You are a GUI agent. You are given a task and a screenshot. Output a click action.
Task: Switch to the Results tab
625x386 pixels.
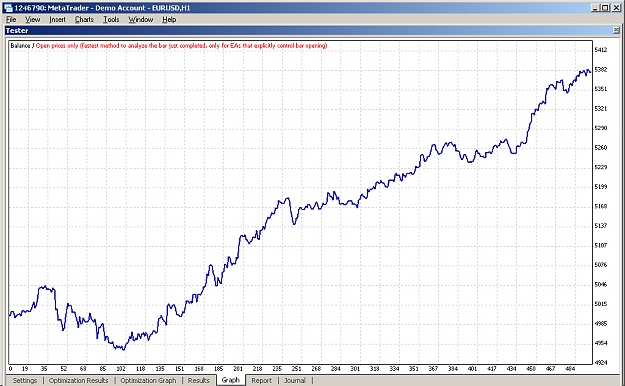[199, 380]
